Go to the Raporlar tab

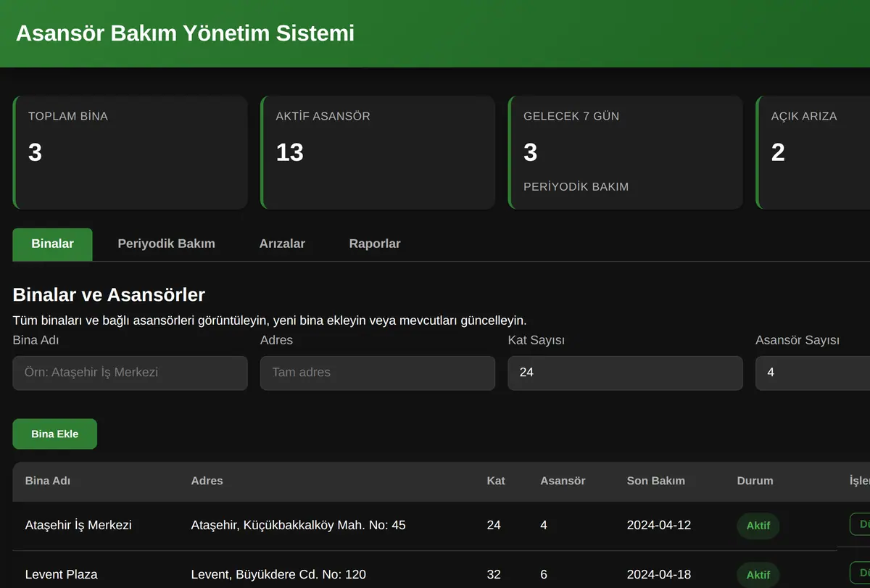coord(375,244)
